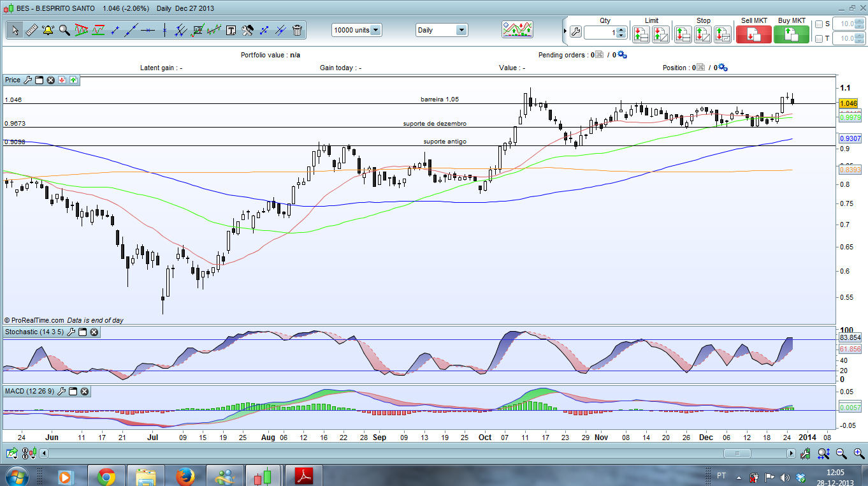868x486 pixels.
Task: Open Price panel wrench settings
Action: (x=27, y=80)
